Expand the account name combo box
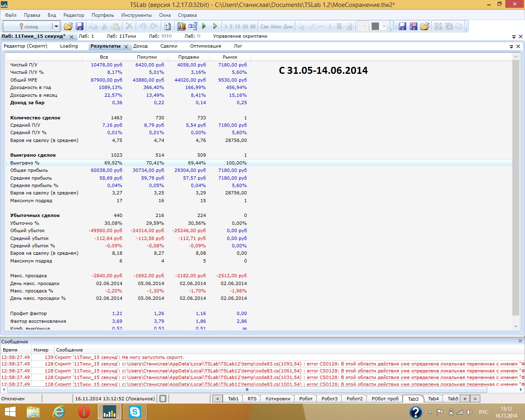The image size is (525, 420). 56,26
